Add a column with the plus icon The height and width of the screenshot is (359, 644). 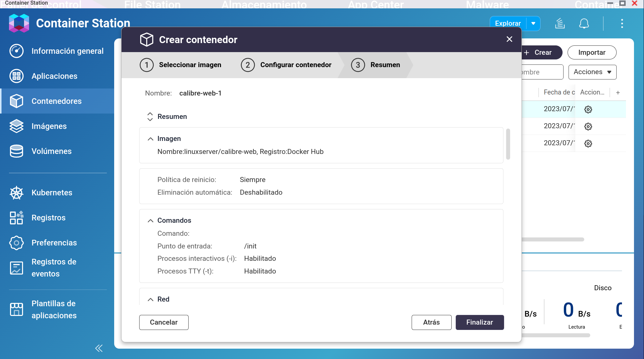[x=618, y=93]
